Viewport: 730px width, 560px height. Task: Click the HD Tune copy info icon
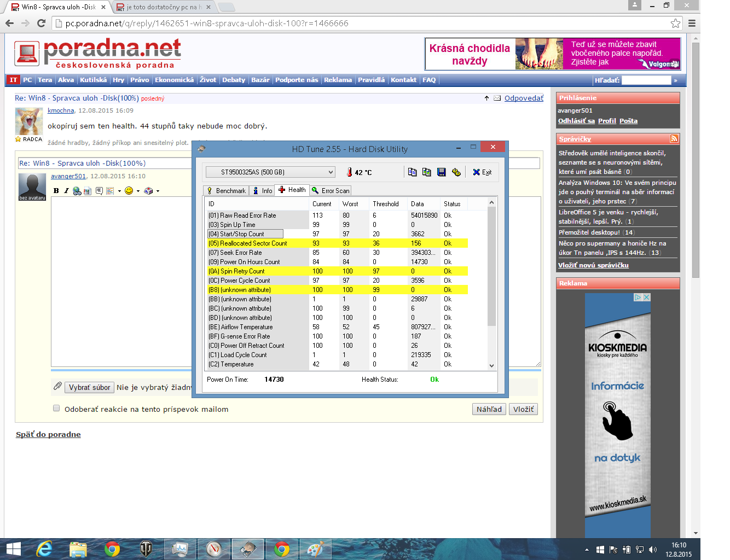coord(413,172)
